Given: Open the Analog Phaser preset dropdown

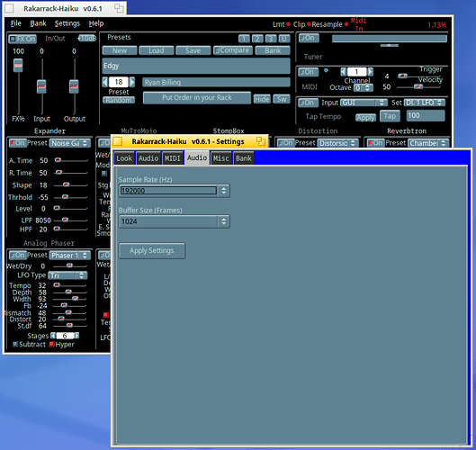Looking at the screenshot, I should click(x=70, y=256).
